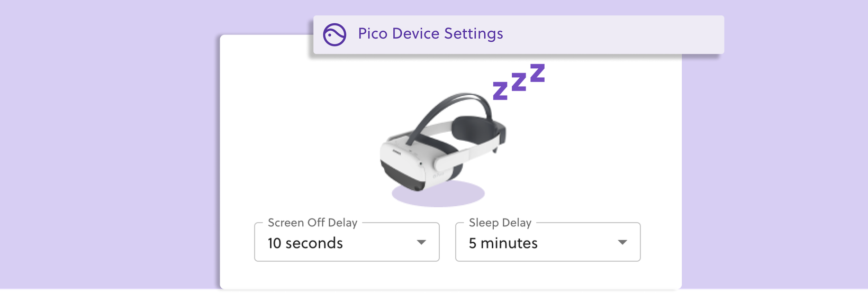Select the '5 minutes' value field
868x293 pixels.
[548, 242]
